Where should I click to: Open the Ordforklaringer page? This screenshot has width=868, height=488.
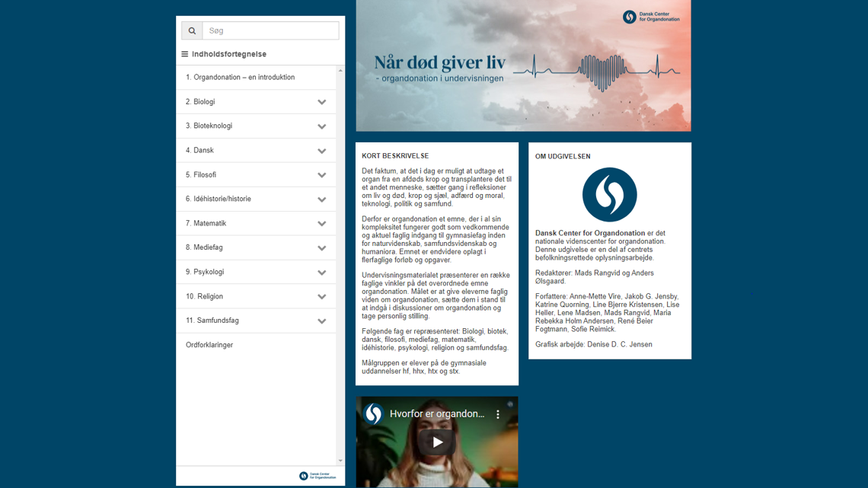(209, 345)
